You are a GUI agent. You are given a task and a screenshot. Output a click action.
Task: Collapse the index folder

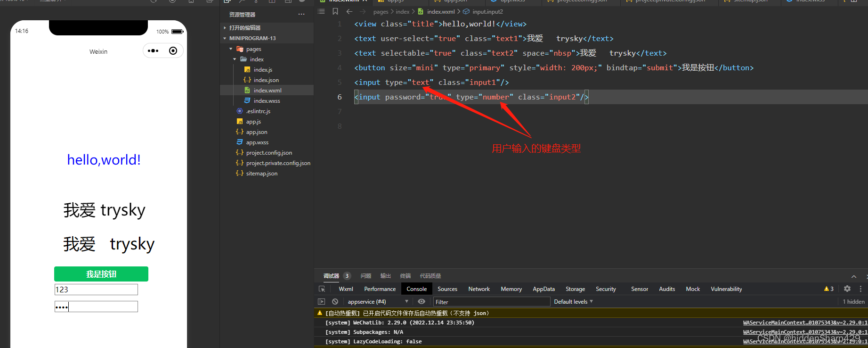[x=267, y=59]
